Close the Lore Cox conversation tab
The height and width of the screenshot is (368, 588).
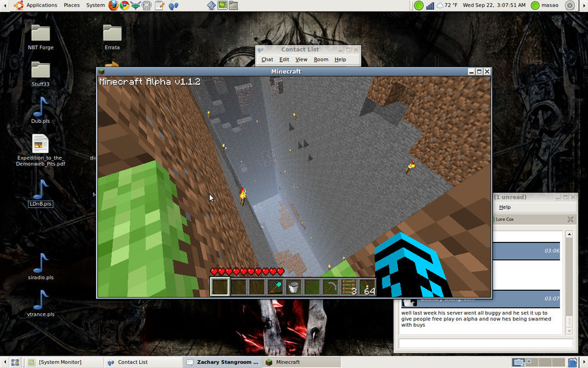pyautogui.click(x=570, y=219)
